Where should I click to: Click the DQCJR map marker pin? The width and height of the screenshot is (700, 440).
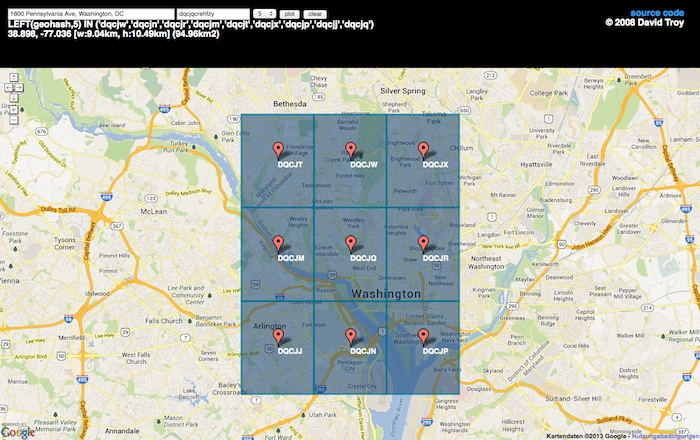(x=423, y=245)
